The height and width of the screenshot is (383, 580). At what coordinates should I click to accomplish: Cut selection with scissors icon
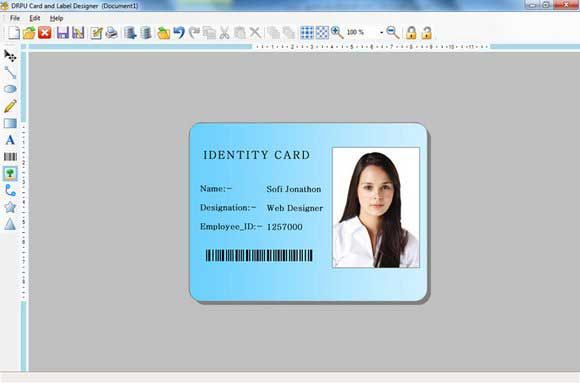pyautogui.click(x=224, y=33)
